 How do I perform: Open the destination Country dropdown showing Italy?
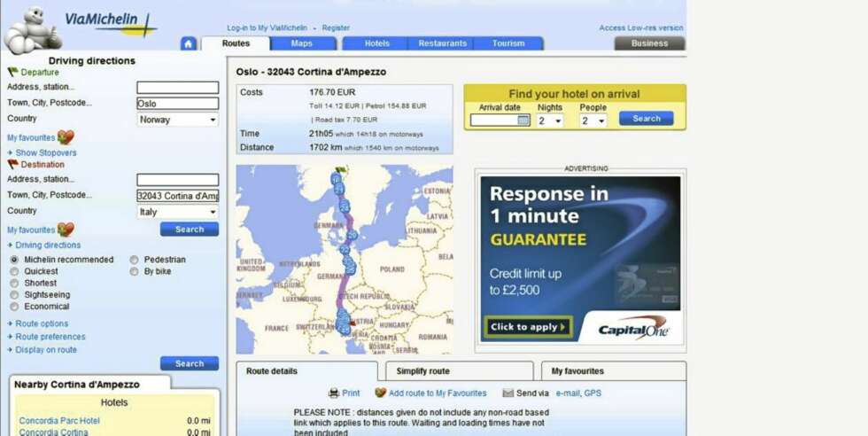click(x=178, y=212)
